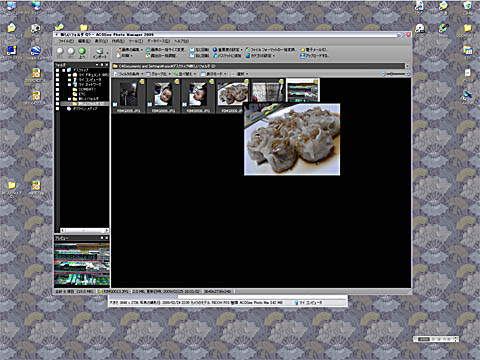Tick Easy-Select checkbox for マイ コンピュータ row

click(58, 80)
